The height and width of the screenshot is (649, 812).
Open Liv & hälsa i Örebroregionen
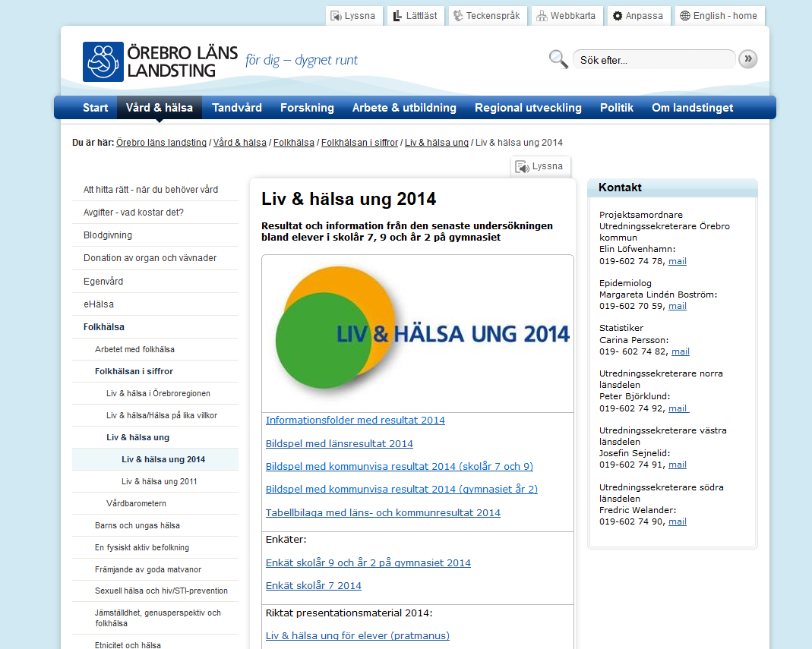pyautogui.click(x=156, y=393)
